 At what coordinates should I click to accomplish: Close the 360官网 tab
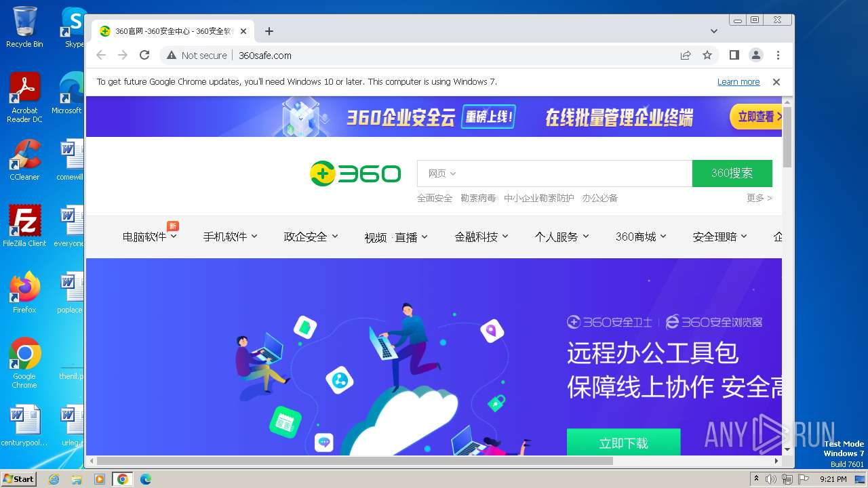point(243,31)
